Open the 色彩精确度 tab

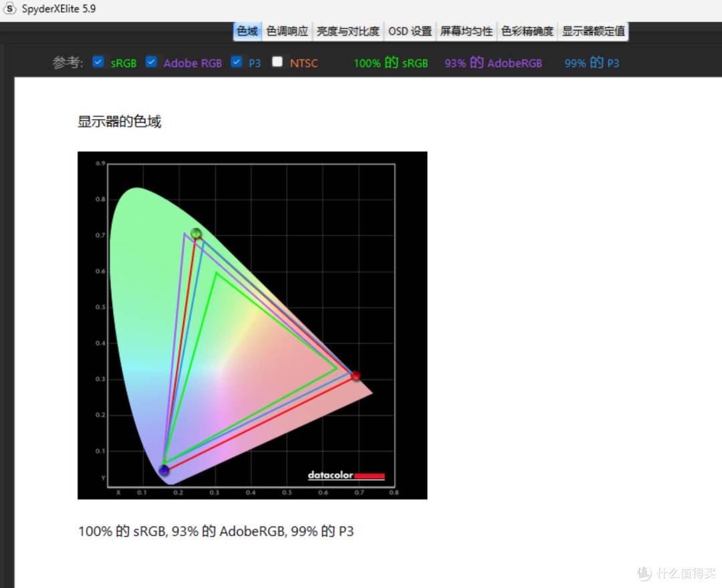pos(527,31)
